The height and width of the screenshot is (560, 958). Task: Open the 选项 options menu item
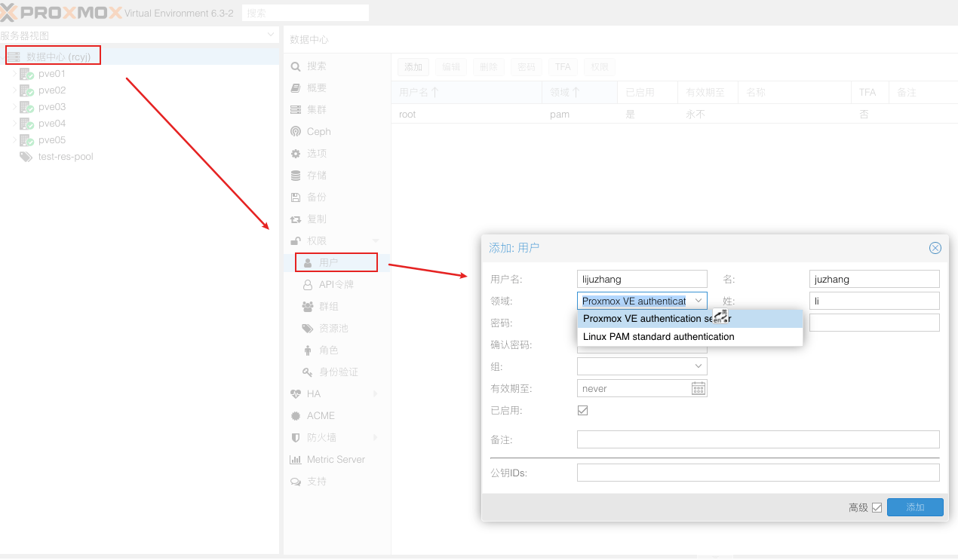click(x=336, y=154)
